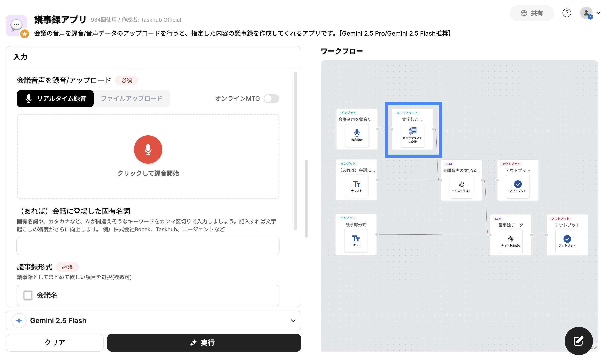Click the red microphone record button
Viewport: 616px width, 364px height.
click(x=148, y=149)
